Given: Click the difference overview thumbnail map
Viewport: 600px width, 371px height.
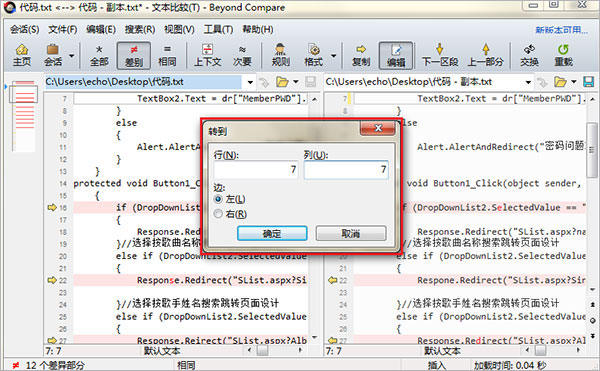Looking at the screenshot, I should tap(24, 116).
